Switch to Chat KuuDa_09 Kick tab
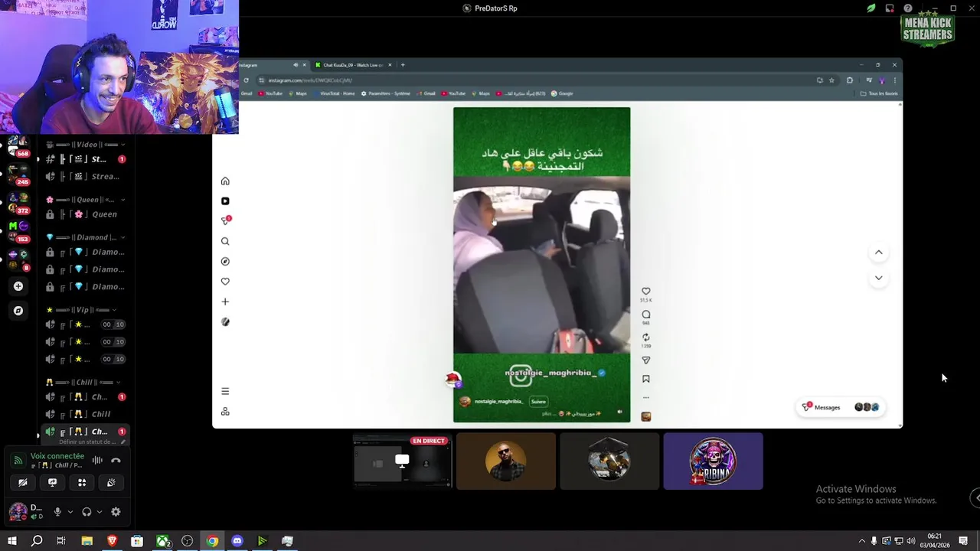The height and width of the screenshot is (551, 980). tap(352, 65)
